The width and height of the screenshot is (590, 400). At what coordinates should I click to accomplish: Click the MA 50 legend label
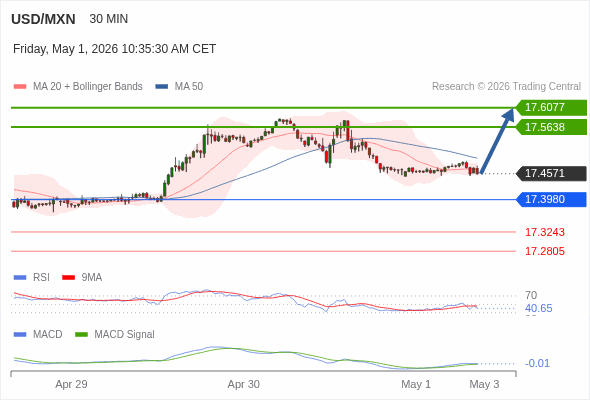pyautogui.click(x=189, y=87)
